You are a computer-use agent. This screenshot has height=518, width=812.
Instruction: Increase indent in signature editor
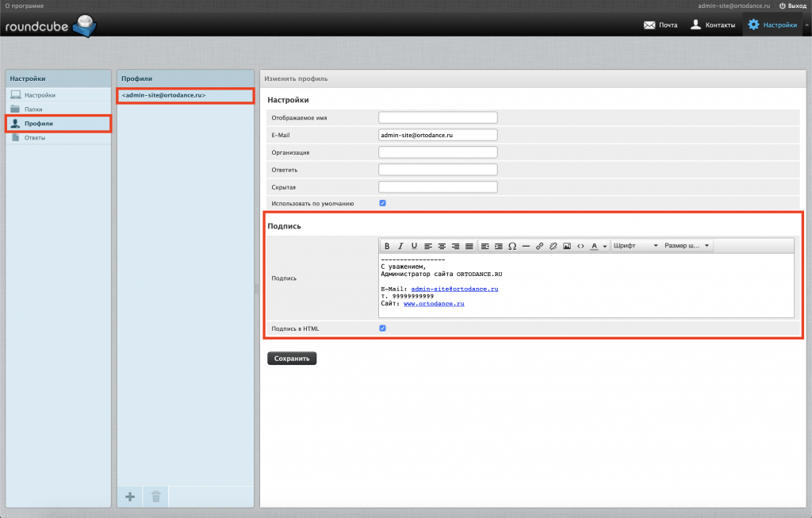(499, 246)
